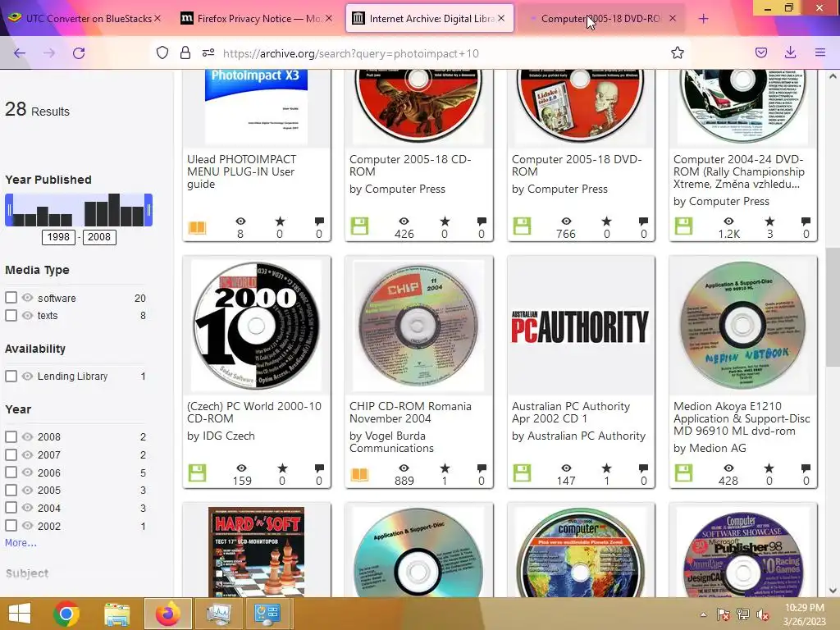Check the 2008 year filter
This screenshot has height=630, width=840.
[11, 436]
